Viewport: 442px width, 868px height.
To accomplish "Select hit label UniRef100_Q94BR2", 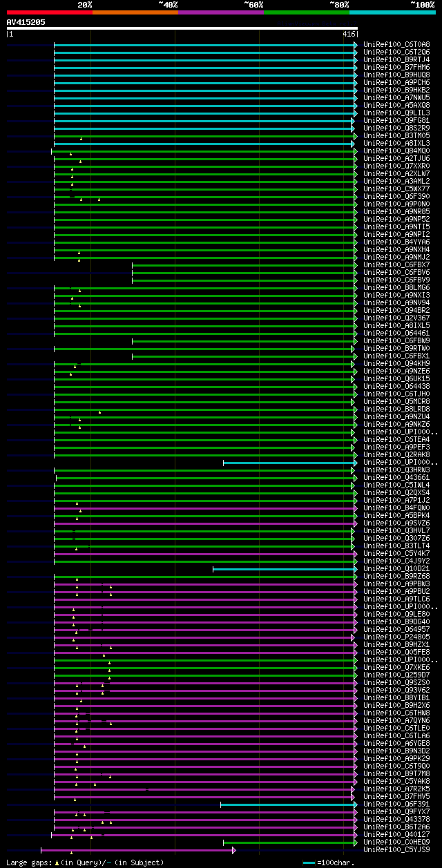I will click(x=396, y=311).
